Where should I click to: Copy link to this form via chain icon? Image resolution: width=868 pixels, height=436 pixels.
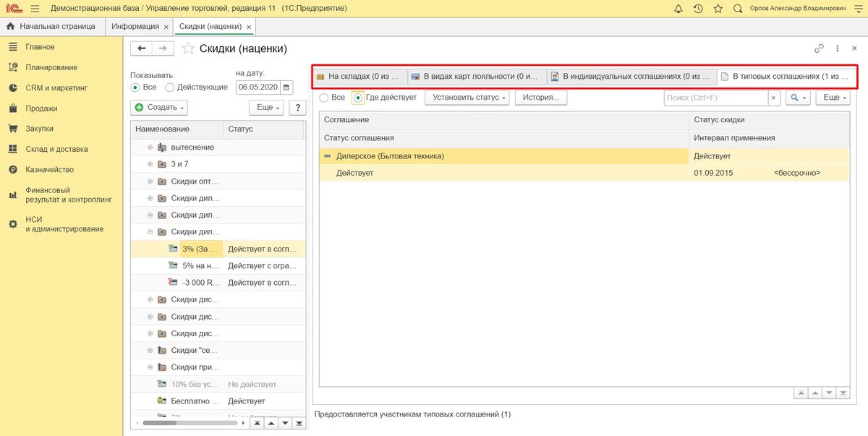pyautogui.click(x=820, y=48)
